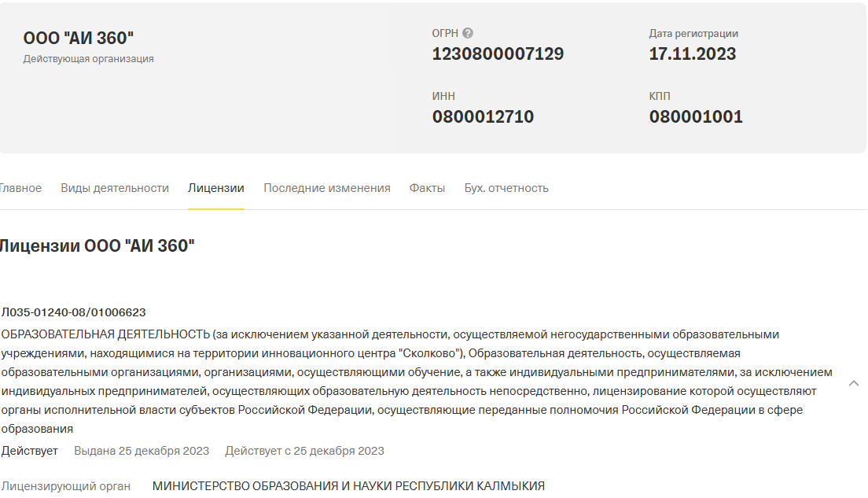Click the status Действующая организация
This screenshot has width=868, height=498.
[87, 57]
